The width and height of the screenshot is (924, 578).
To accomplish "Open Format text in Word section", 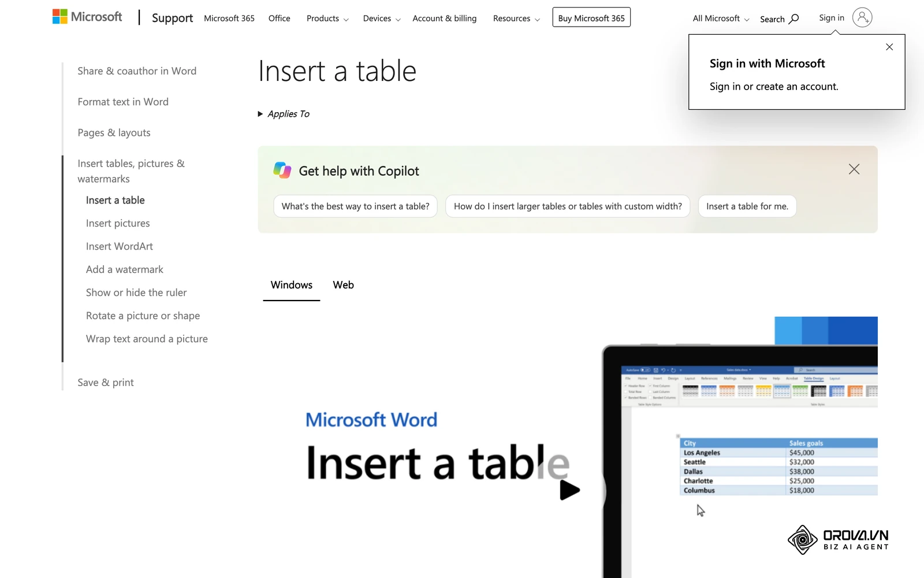I will [x=123, y=102].
